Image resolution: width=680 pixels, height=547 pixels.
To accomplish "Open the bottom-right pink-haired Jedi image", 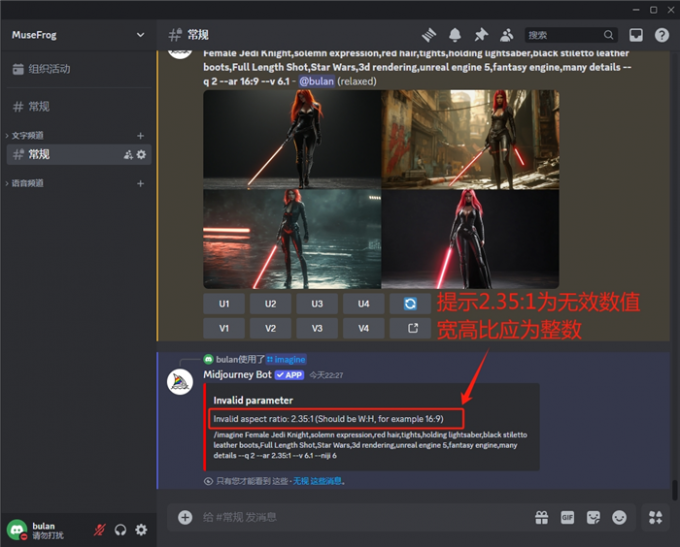I will click(470, 239).
